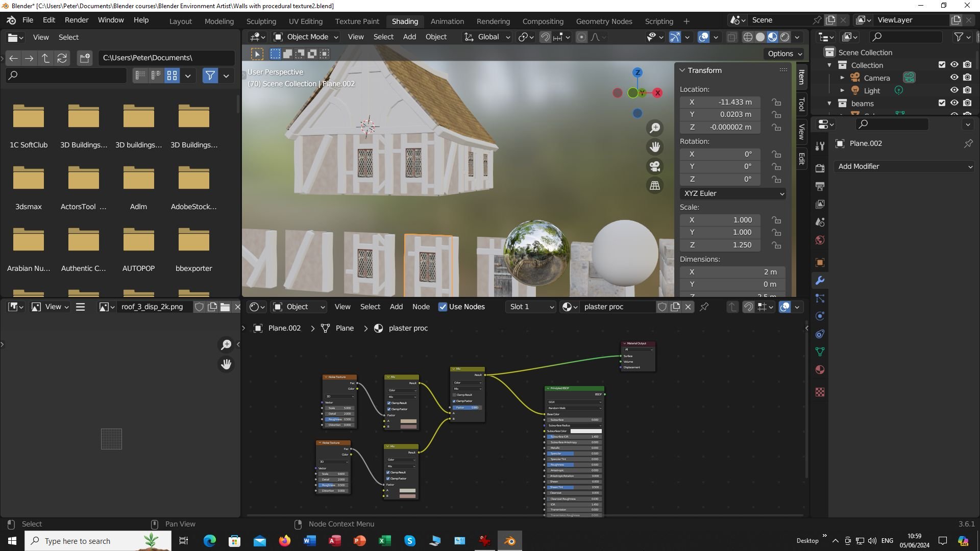
Task: Click the viewport camera view icon
Action: (x=655, y=166)
